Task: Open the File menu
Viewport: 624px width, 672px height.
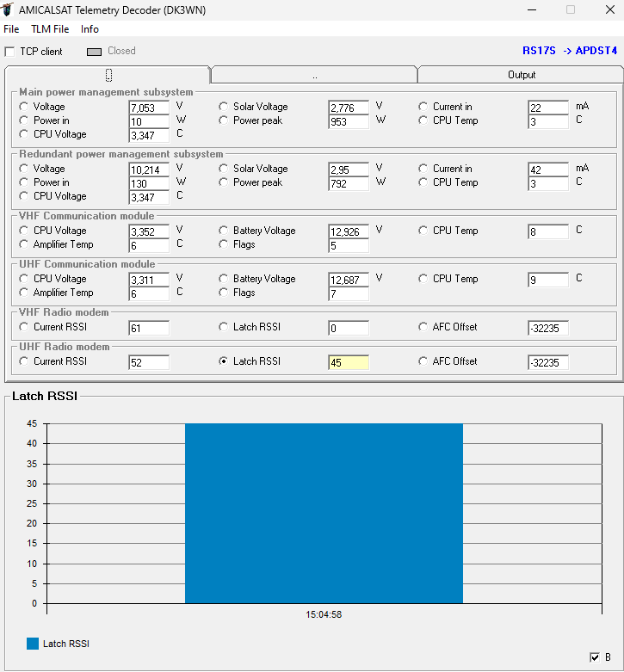Action: pos(11,29)
